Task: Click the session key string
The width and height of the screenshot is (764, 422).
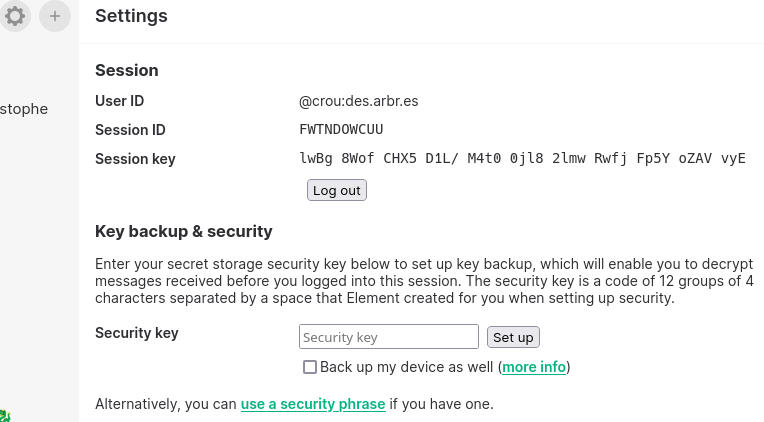Action: click(x=522, y=159)
